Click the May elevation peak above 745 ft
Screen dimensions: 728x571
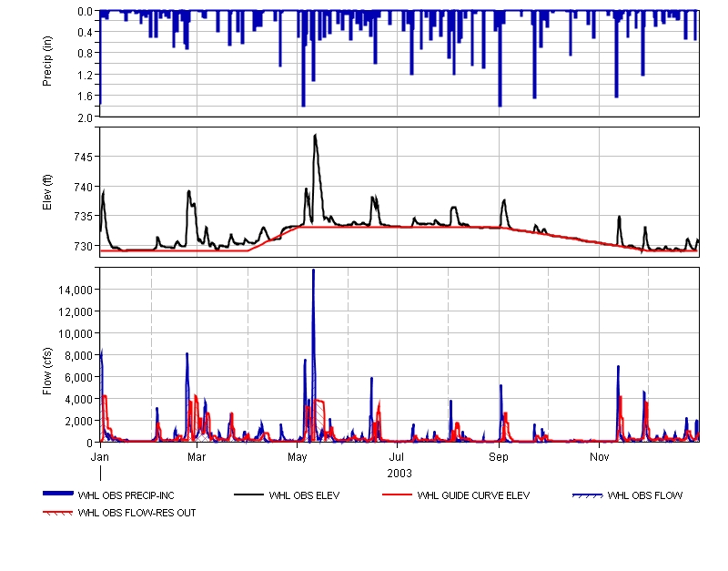coord(316,136)
